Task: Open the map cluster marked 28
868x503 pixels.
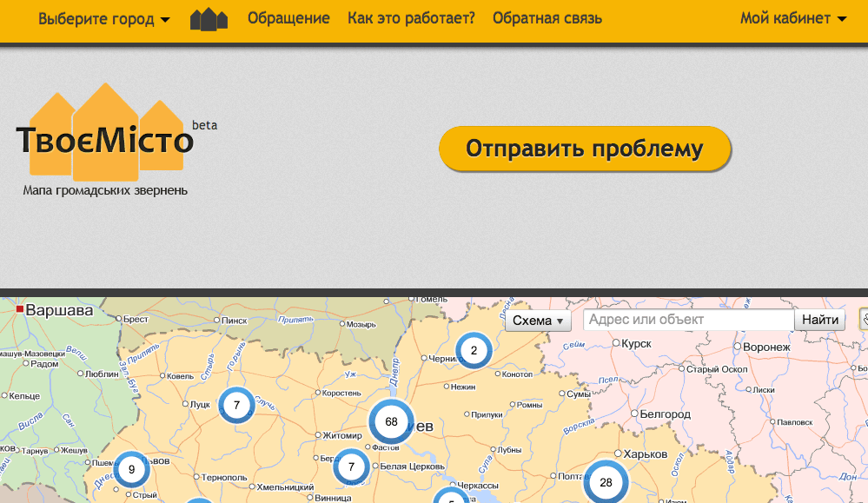Action: click(x=606, y=482)
